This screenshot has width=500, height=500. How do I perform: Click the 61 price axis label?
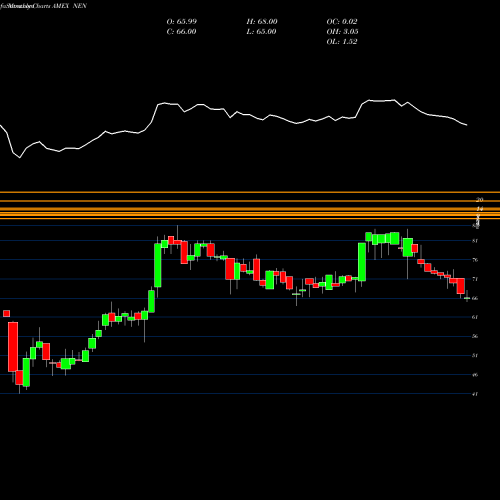point(475,317)
